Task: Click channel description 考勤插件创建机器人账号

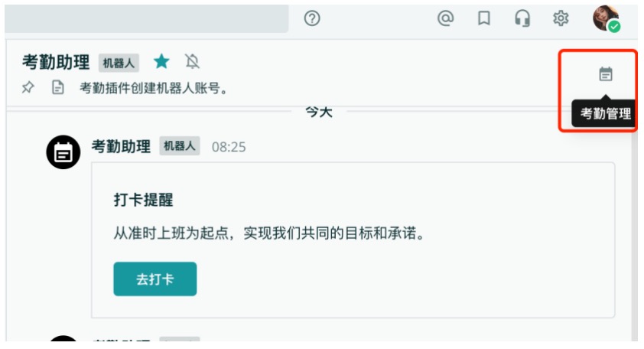Action: pyautogui.click(x=154, y=88)
